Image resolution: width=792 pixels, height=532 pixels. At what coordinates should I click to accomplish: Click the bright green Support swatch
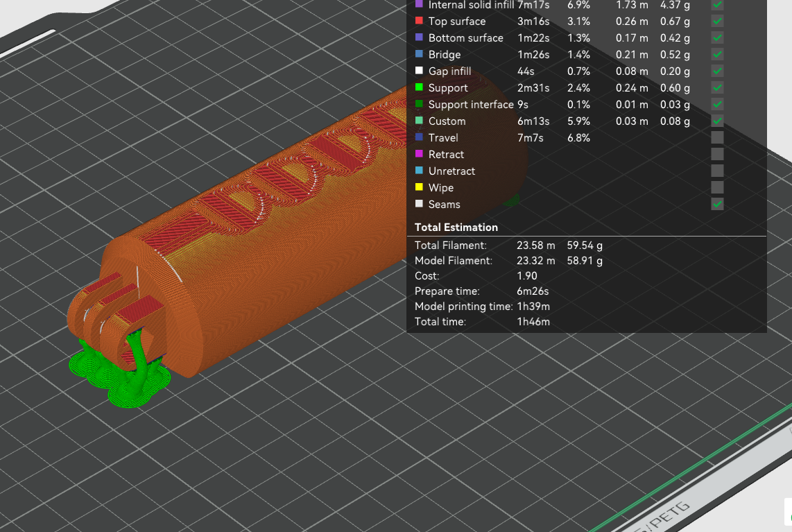click(x=419, y=87)
